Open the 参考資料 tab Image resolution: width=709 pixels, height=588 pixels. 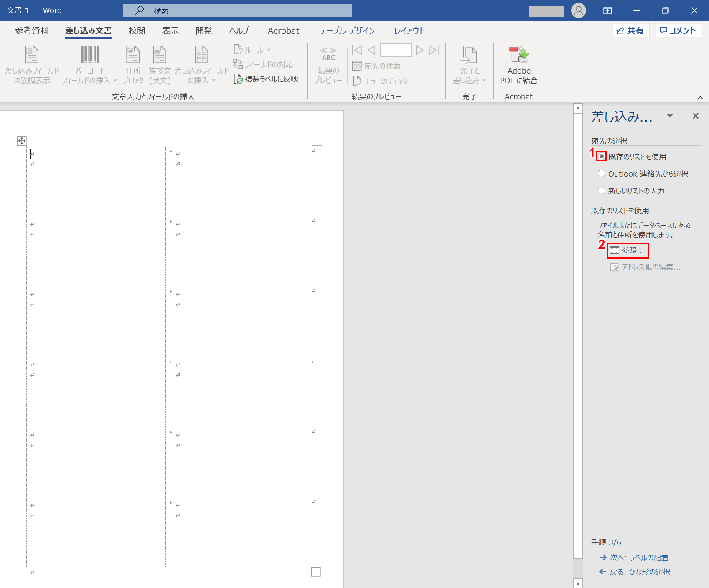click(32, 31)
